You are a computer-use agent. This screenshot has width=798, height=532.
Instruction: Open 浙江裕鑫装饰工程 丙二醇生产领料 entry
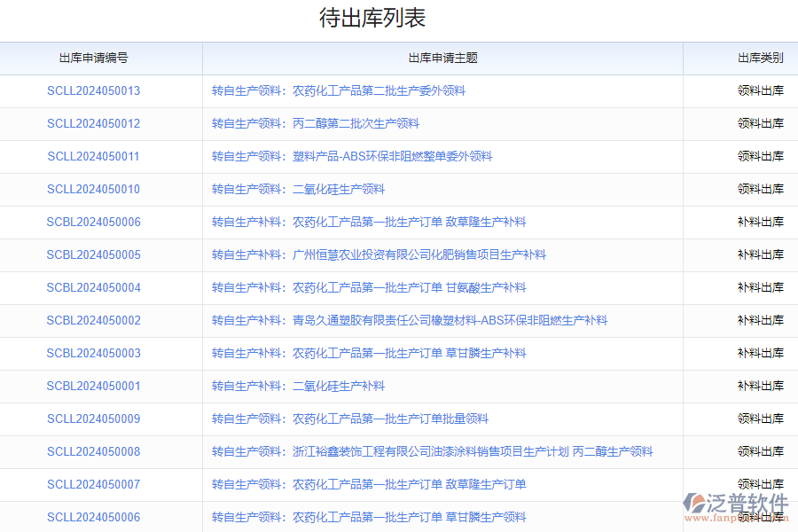432,451
